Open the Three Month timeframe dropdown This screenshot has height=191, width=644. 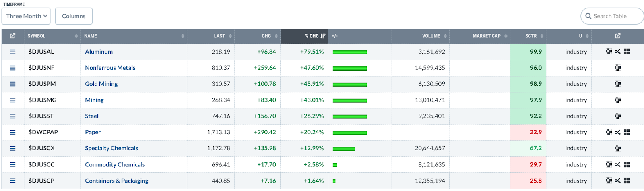(26, 16)
